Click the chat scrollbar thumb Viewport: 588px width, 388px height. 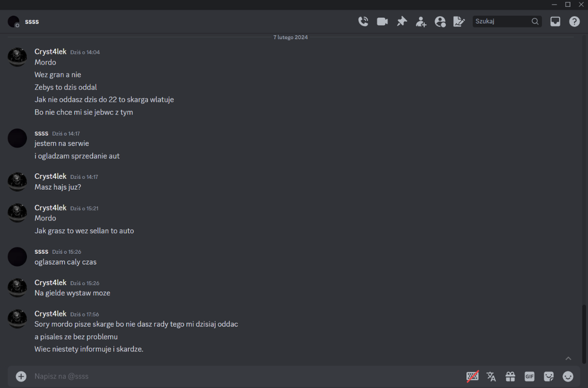pos(583,334)
